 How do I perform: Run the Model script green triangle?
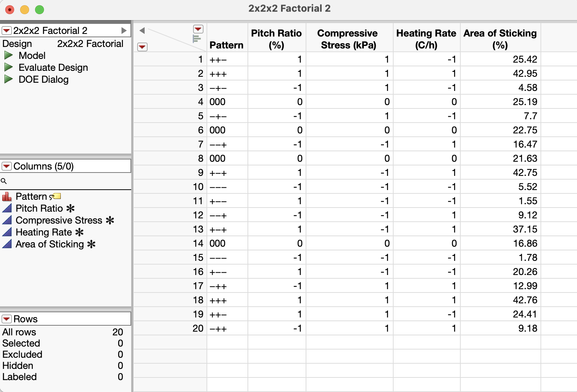(x=8, y=56)
